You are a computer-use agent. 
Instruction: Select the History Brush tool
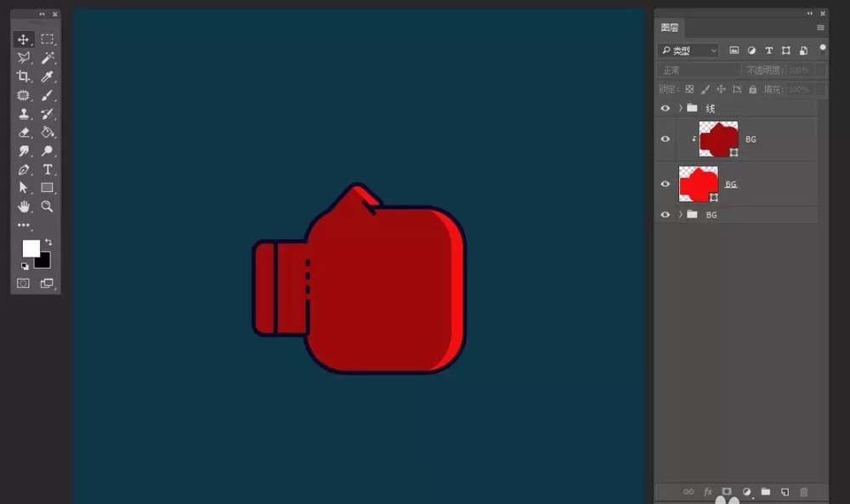47,114
